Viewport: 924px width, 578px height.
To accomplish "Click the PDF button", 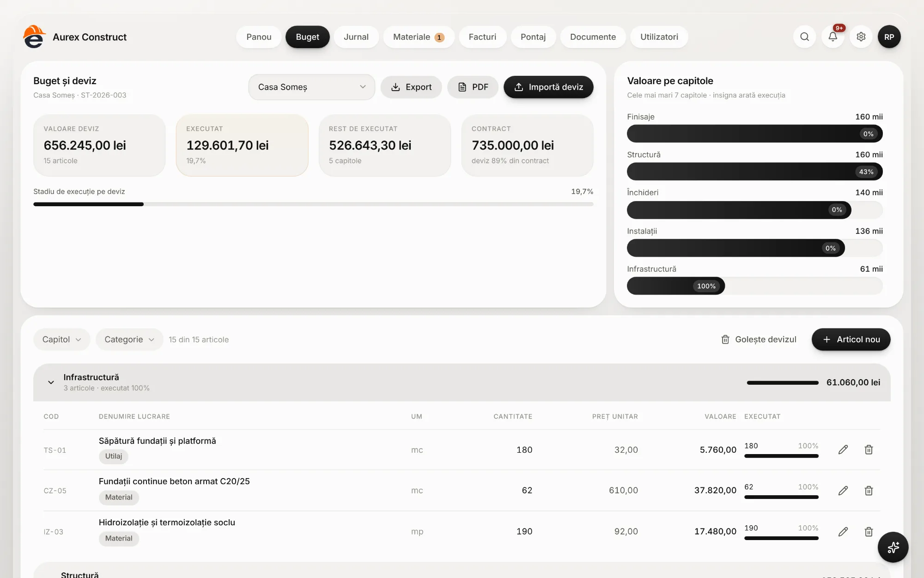I will pyautogui.click(x=473, y=87).
